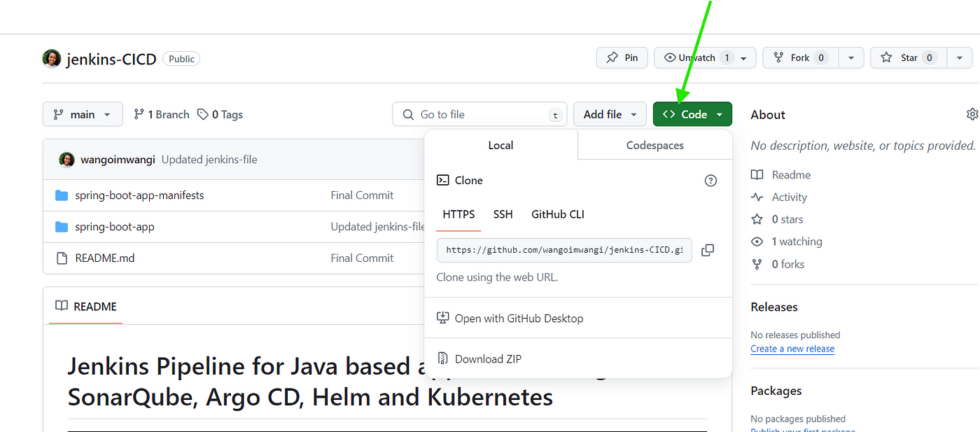Open the Releases heading link
The image size is (980, 432).
774,307
